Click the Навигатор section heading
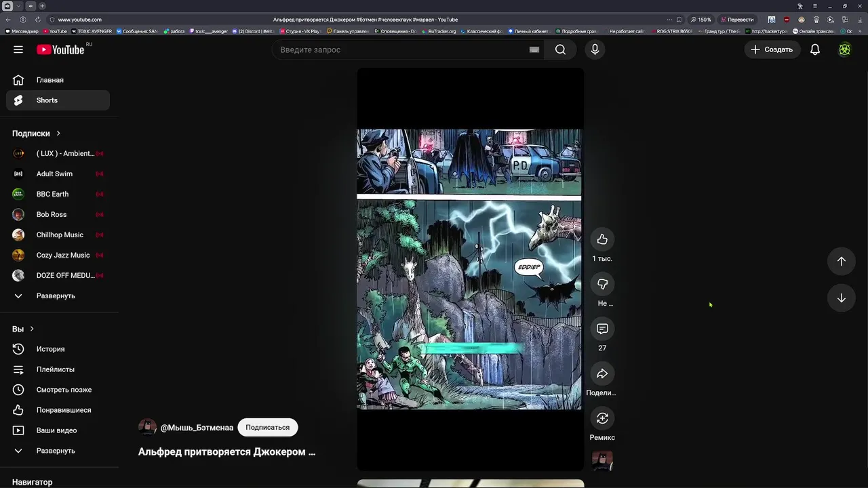Image resolution: width=868 pixels, height=488 pixels. tap(32, 482)
